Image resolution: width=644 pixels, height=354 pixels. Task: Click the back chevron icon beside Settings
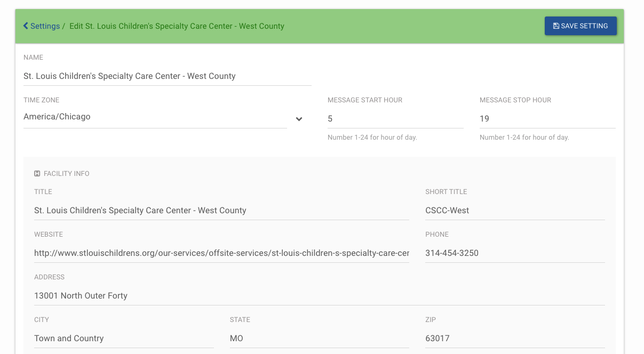click(x=26, y=26)
